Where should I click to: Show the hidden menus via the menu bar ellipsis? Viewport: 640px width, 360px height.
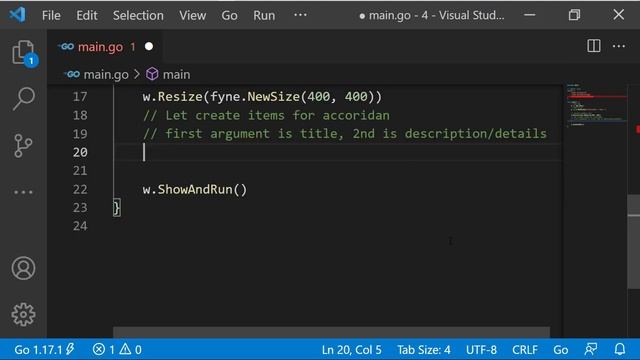300,15
